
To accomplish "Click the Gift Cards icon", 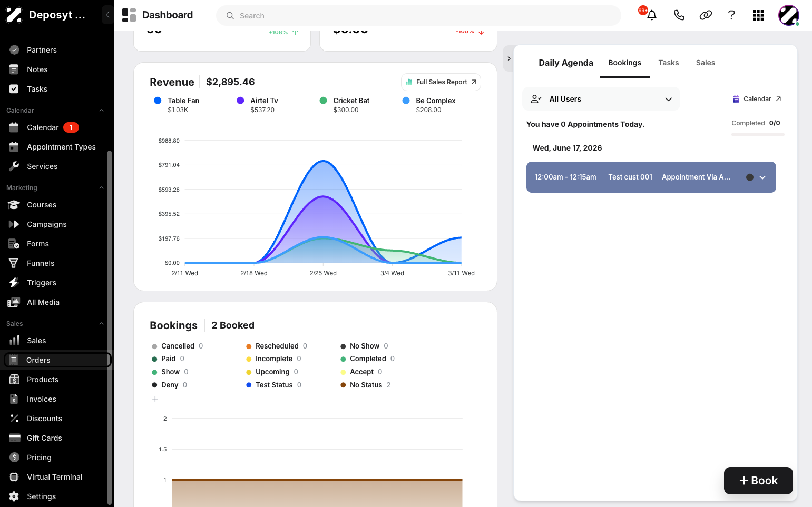I will point(14,438).
